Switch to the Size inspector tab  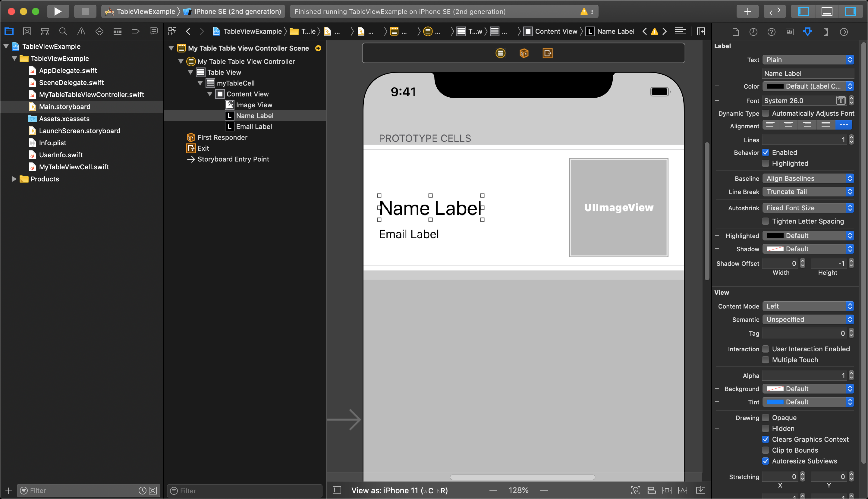coord(826,32)
